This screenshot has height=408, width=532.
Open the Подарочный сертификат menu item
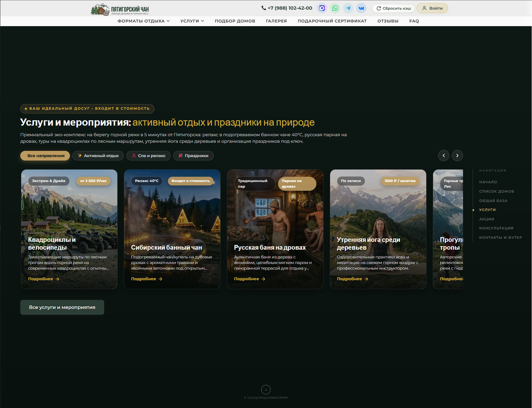click(x=332, y=21)
